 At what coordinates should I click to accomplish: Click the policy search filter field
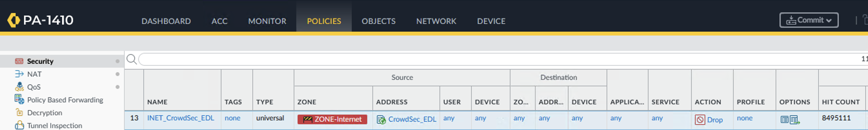tap(472, 60)
